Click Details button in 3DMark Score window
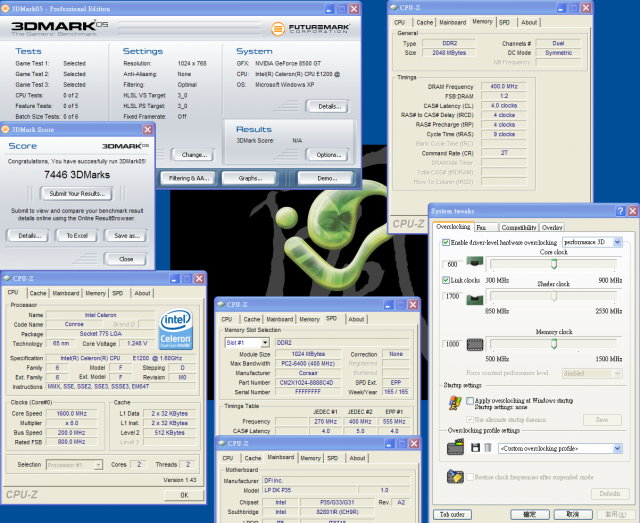Screen dimensions: 640x523 (x=29, y=236)
